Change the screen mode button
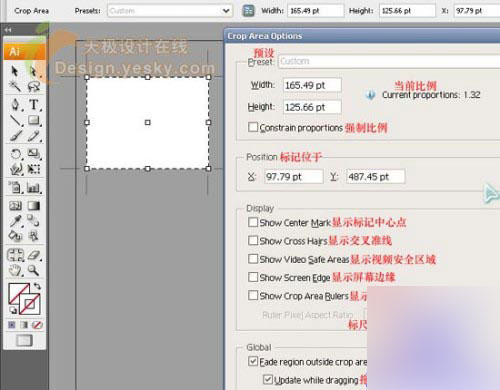The width and height of the screenshot is (500, 390). (x=24, y=340)
